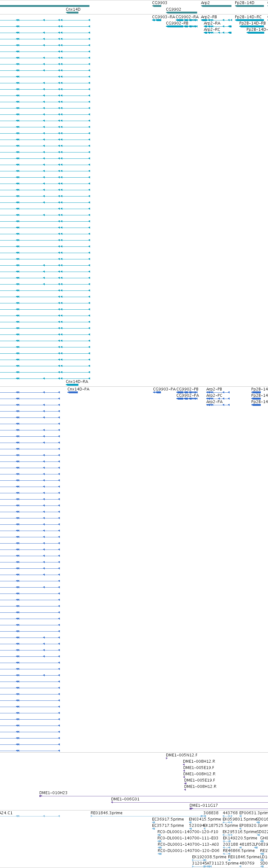Click transcript label CG9902-RA
Viewport: 268px width, 868px height.
tap(187, 17)
